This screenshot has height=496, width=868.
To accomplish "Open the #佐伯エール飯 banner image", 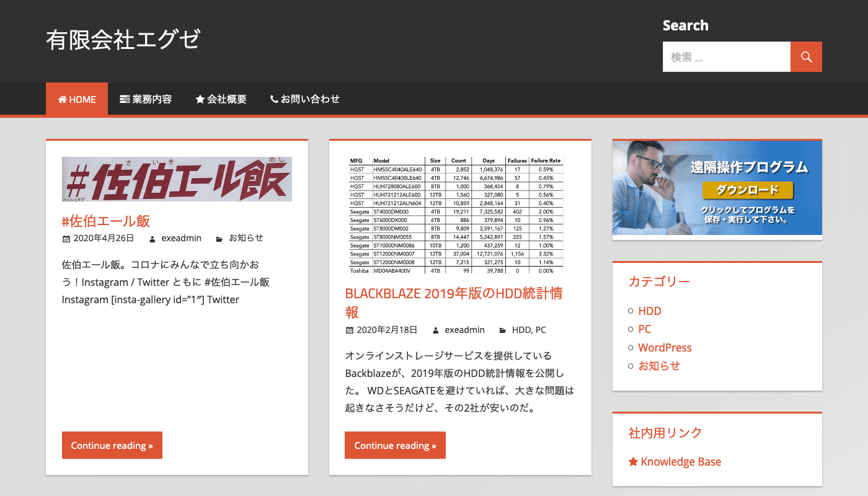I will (177, 179).
